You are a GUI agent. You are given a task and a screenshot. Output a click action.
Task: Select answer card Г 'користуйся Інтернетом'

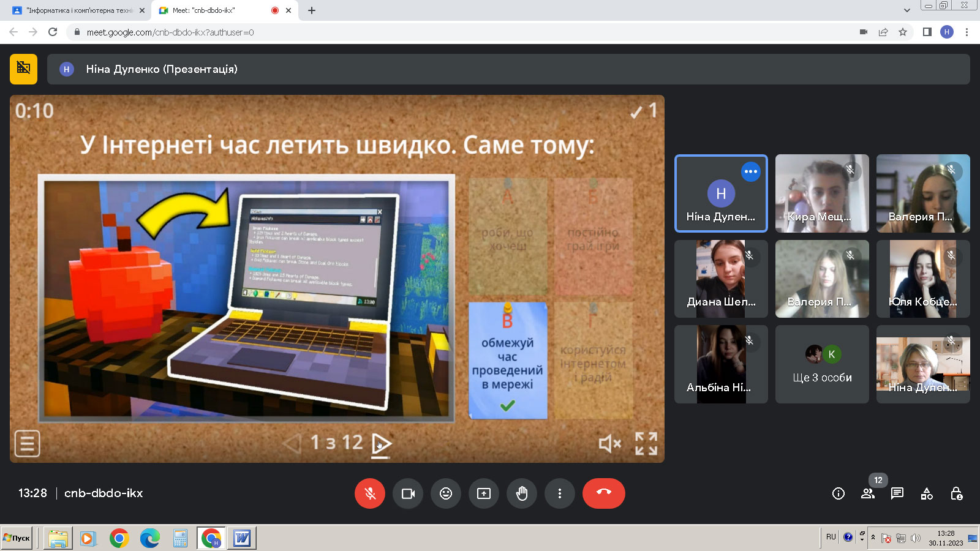[x=593, y=361]
